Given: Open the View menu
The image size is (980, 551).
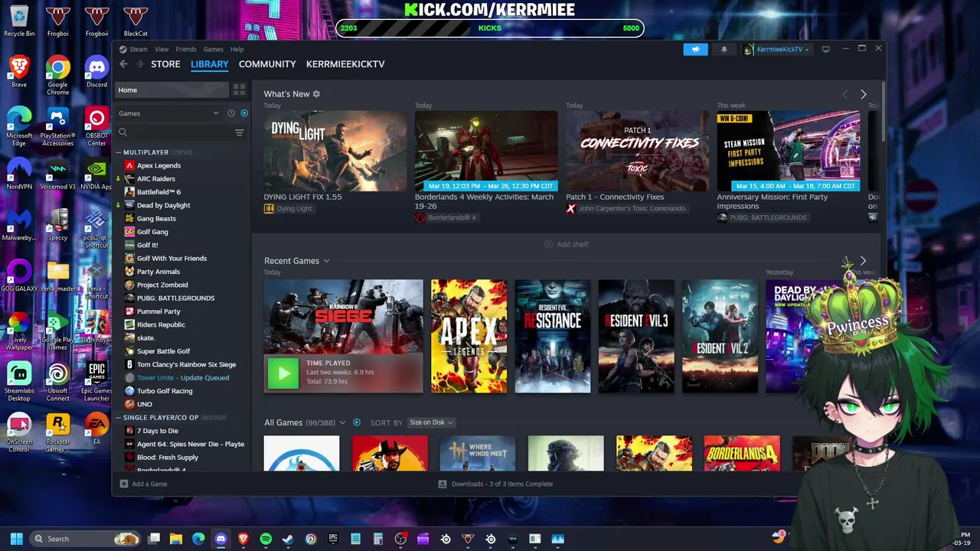Looking at the screenshot, I should pyautogui.click(x=162, y=49).
